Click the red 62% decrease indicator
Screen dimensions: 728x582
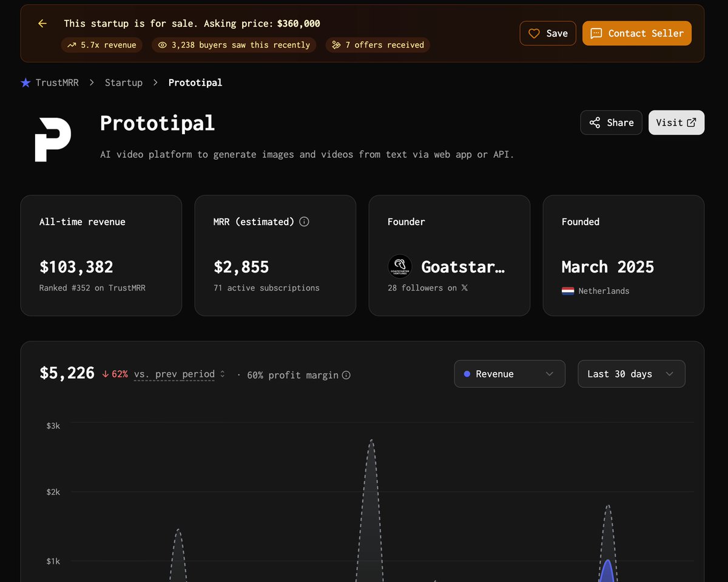click(x=115, y=374)
